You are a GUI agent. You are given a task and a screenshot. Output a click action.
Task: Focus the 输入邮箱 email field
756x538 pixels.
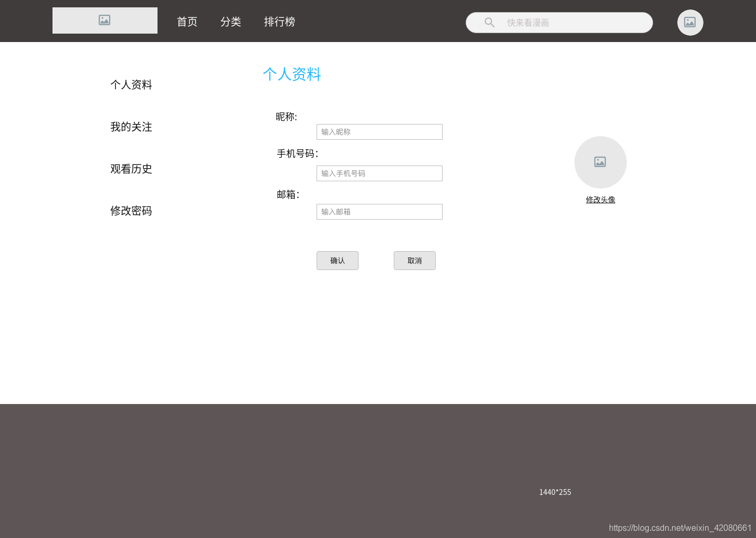pos(380,212)
